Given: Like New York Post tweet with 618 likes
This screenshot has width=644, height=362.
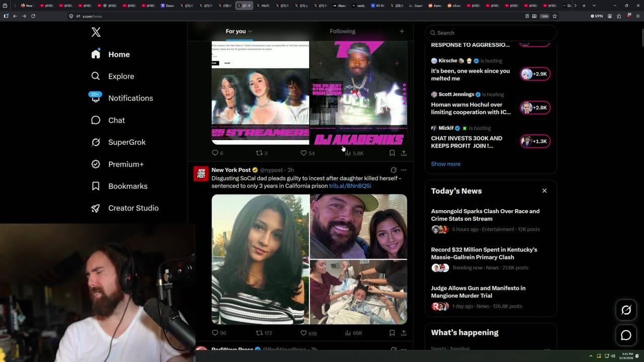Looking at the screenshot, I should click(308, 333).
